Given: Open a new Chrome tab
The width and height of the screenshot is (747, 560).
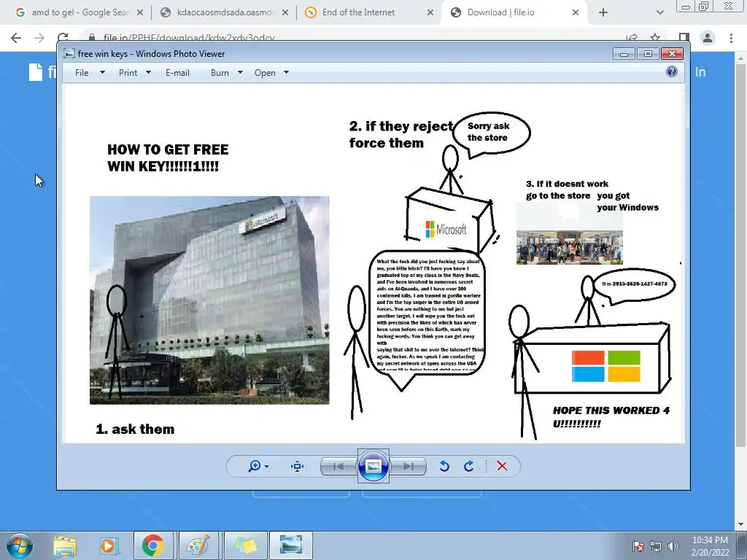Looking at the screenshot, I should (x=603, y=13).
